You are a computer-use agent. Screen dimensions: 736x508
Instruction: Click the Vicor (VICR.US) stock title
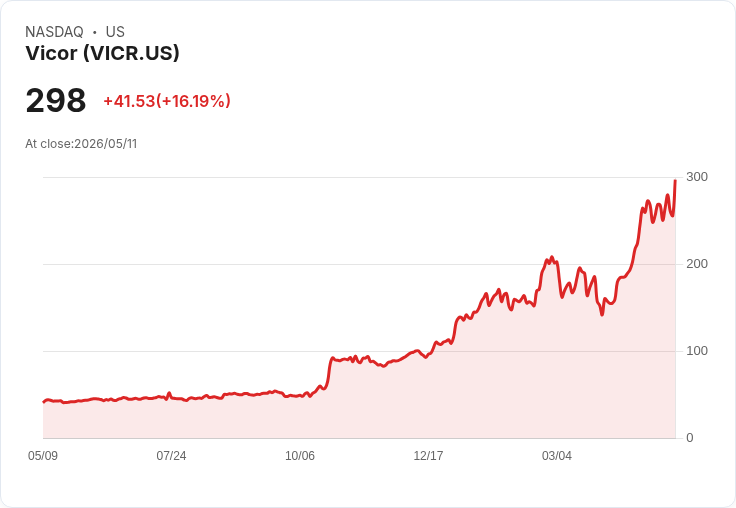point(102,54)
